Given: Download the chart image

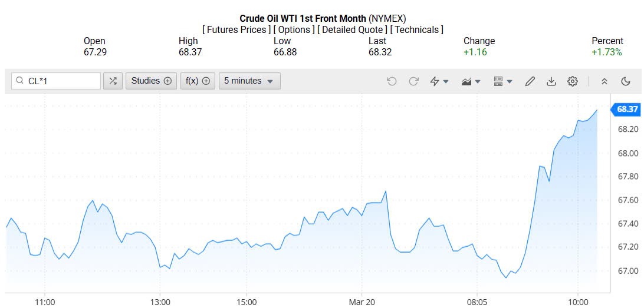Looking at the screenshot, I should click(551, 81).
